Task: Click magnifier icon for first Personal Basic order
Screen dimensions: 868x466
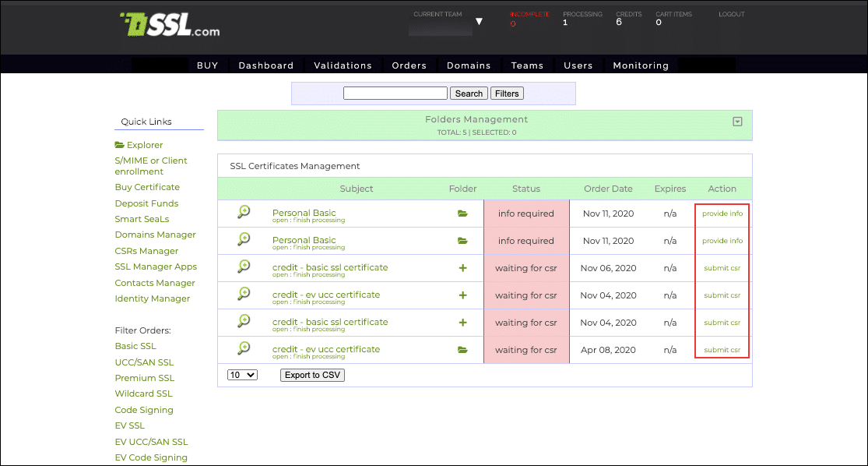Action: pyautogui.click(x=244, y=212)
